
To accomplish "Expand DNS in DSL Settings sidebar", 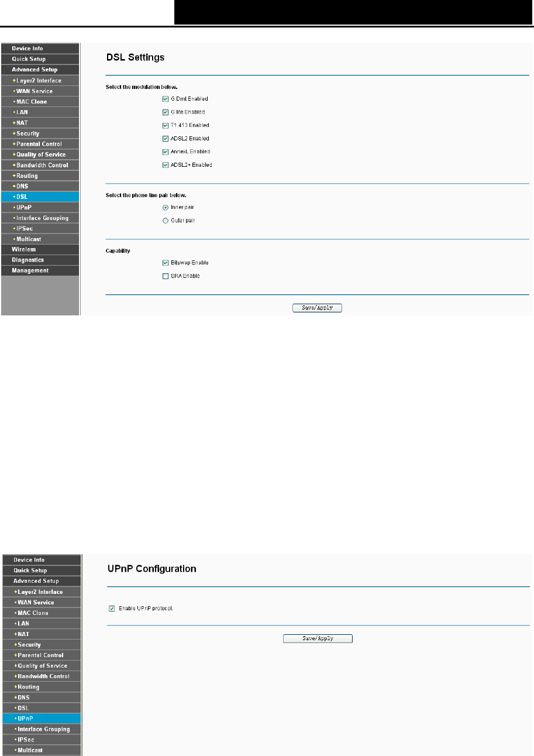I will coord(40,186).
